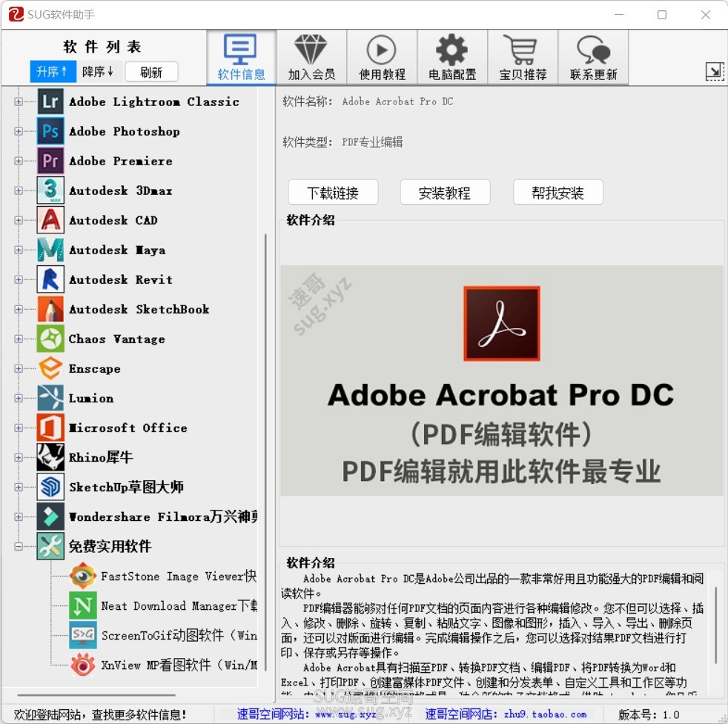This screenshot has height=724, width=728.
Task: Expand the Enscape tree node
Action: click(x=18, y=369)
